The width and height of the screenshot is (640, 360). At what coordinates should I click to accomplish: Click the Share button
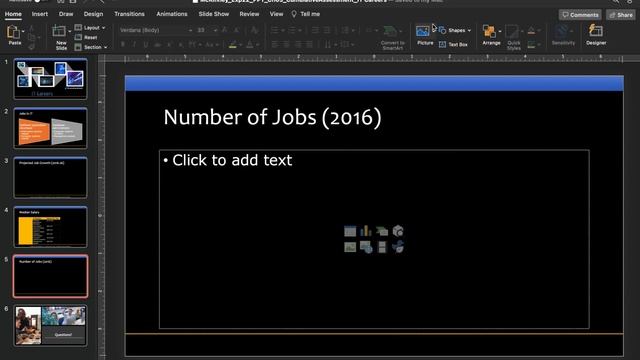tap(621, 15)
